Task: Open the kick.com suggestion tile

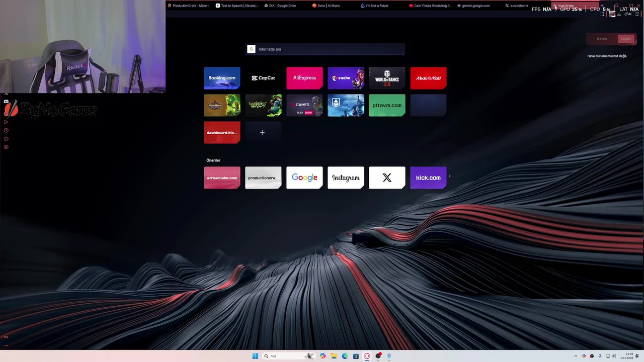Action: [x=428, y=177]
